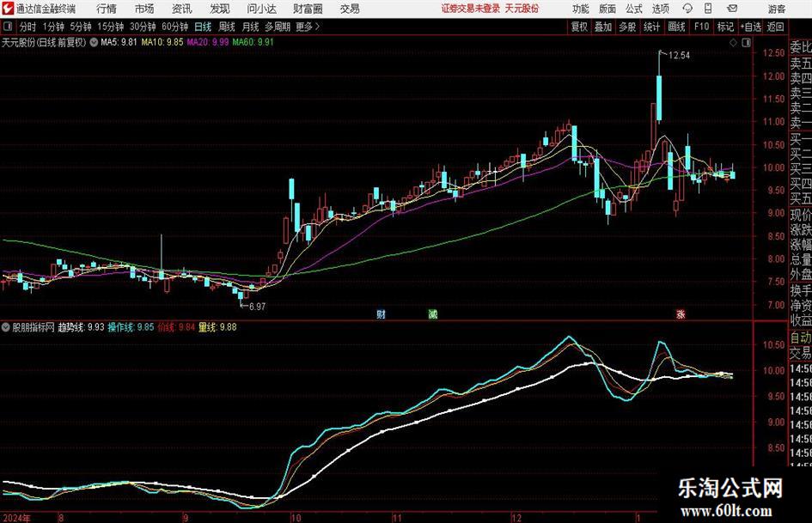Click the blue 财 event marker
The width and height of the screenshot is (812, 523).
[x=382, y=314]
